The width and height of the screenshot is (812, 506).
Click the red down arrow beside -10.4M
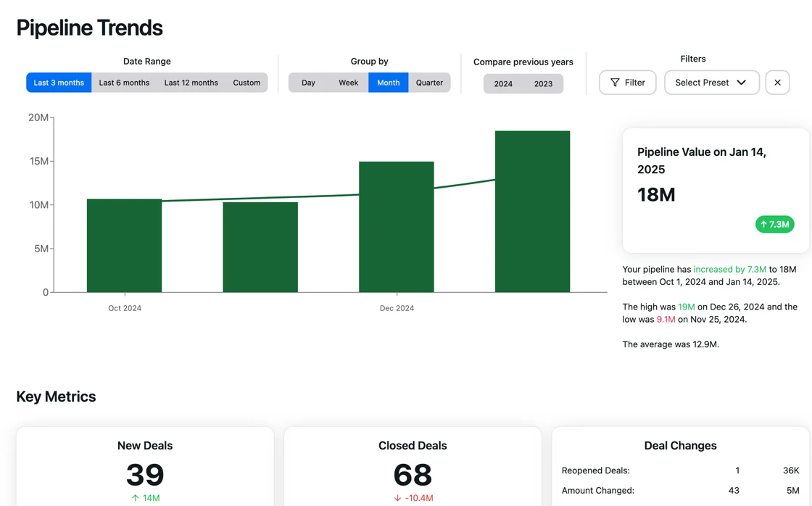pos(397,497)
